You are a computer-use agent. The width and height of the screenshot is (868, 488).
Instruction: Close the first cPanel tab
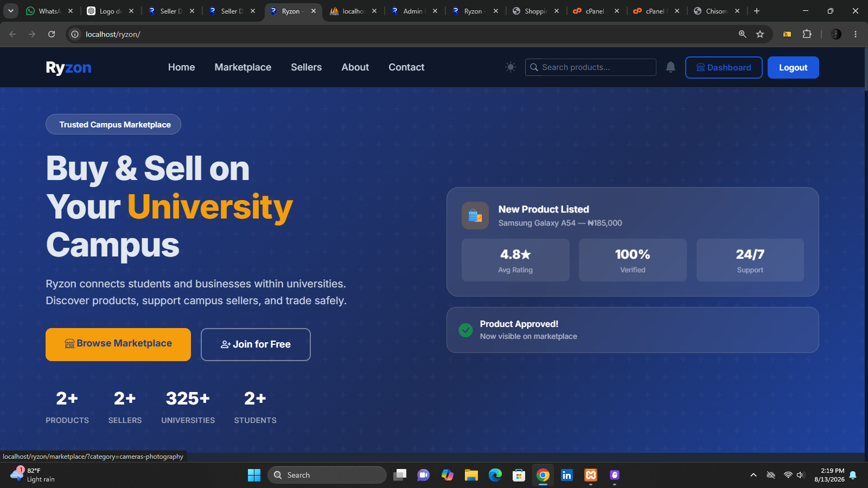click(617, 11)
